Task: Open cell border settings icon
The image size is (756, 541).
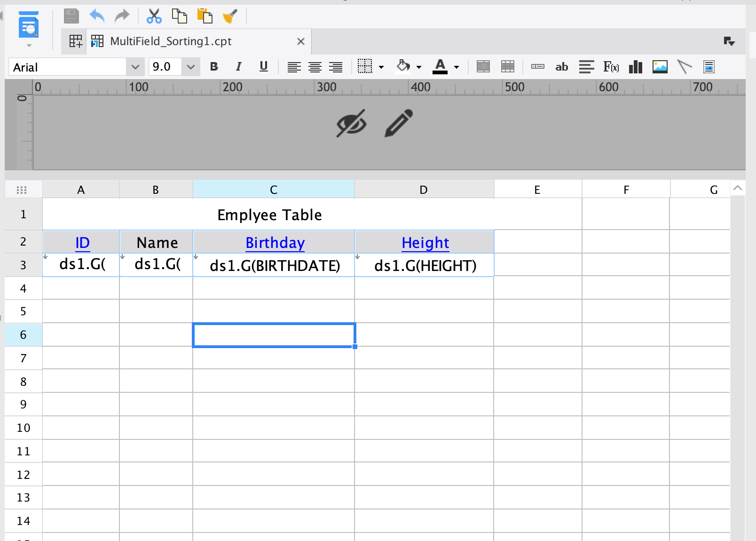Action: pyautogui.click(x=366, y=66)
